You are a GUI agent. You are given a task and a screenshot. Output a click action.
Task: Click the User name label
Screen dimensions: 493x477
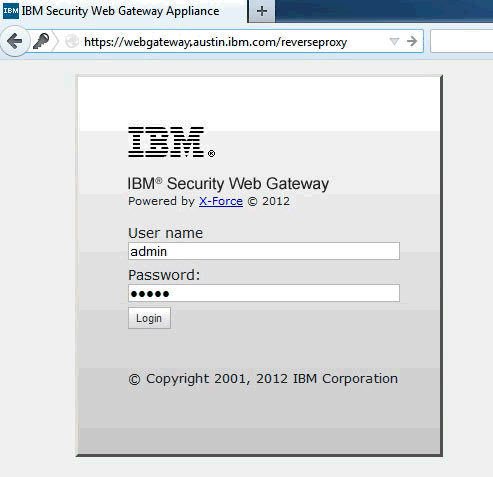pos(165,233)
